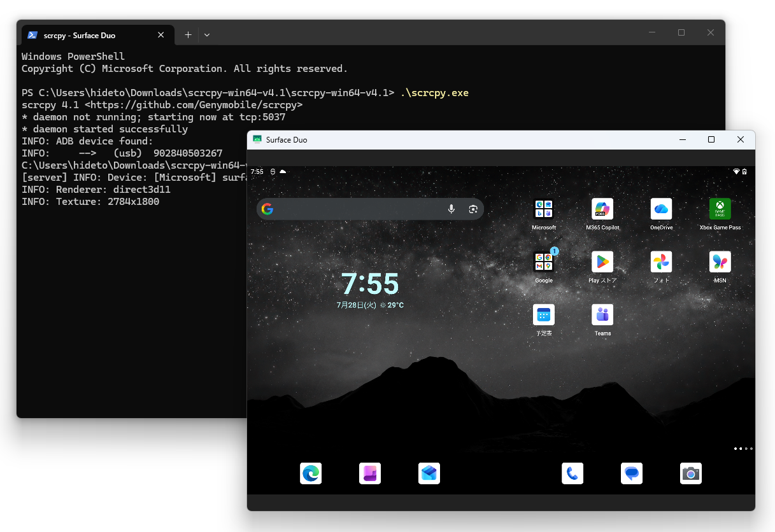Tap the 7月28日(火) date text
Image resolution: width=775 pixels, height=532 pixels.
point(356,305)
